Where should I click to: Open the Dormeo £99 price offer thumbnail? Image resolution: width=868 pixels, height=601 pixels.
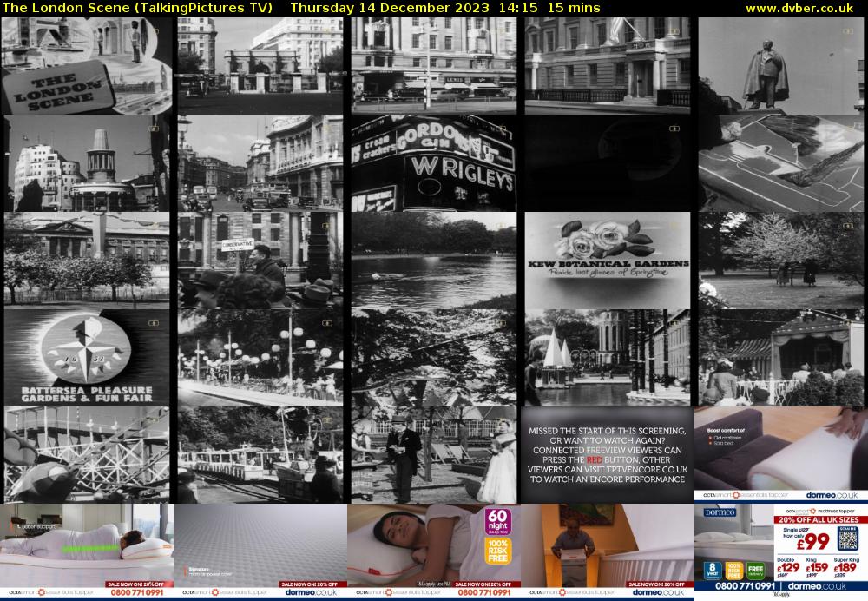781,551
